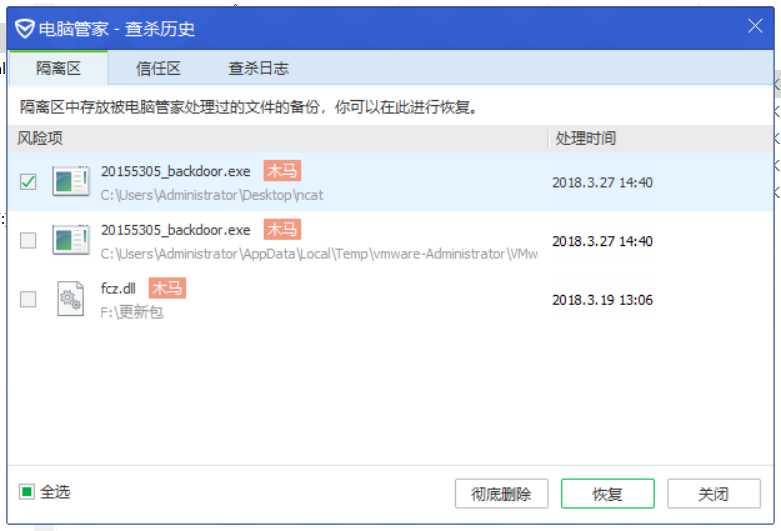
Task: Click the path under AppData\Local\Temp\vmware-Administrator
Action: coord(319,254)
